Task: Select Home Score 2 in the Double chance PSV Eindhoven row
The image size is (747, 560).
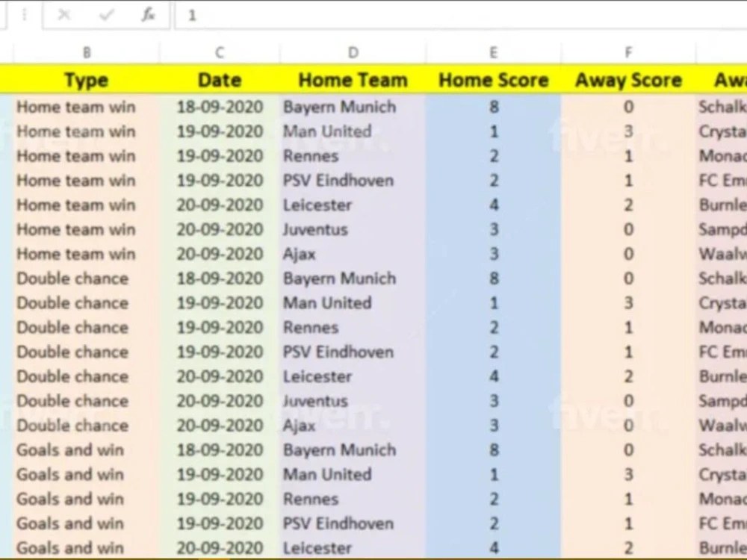Action: [494, 352]
